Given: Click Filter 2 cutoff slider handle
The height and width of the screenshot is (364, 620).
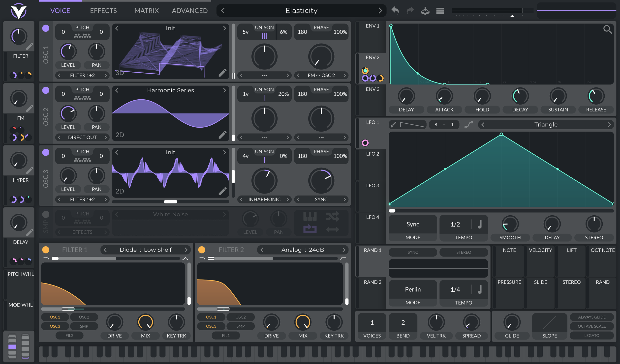Looking at the screenshot, I should (223, 309).
